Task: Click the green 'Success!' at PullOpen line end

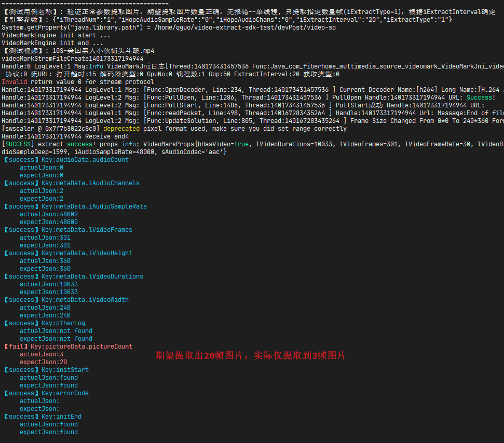Action: (481, 98)
